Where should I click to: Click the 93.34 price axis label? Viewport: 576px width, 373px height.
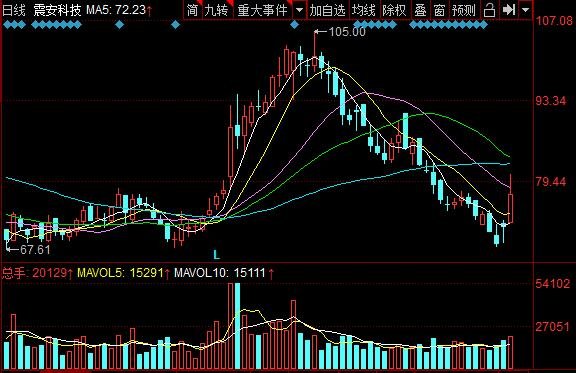click(x=551, y=100)
